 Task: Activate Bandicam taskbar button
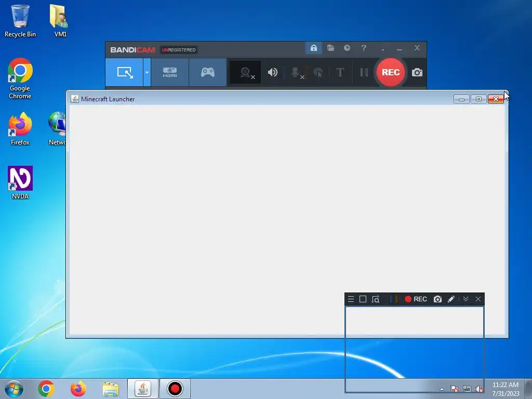(x=175, y=389)
